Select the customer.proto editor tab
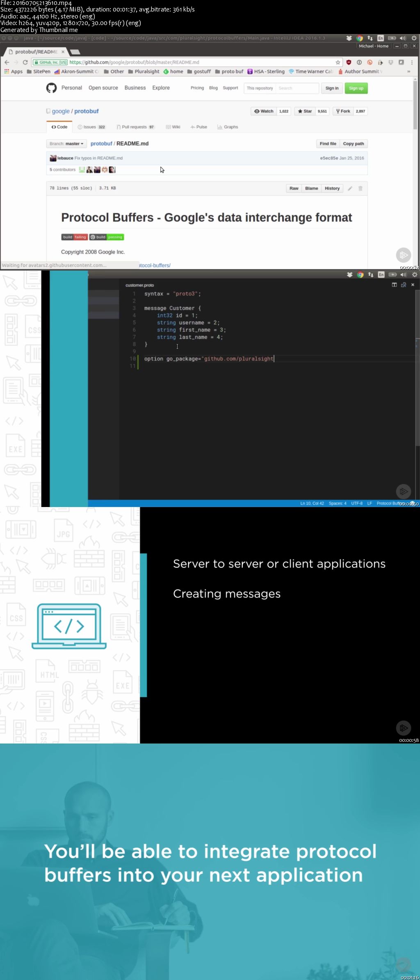This screenshot has height=980, width=420. coord(139,285)
